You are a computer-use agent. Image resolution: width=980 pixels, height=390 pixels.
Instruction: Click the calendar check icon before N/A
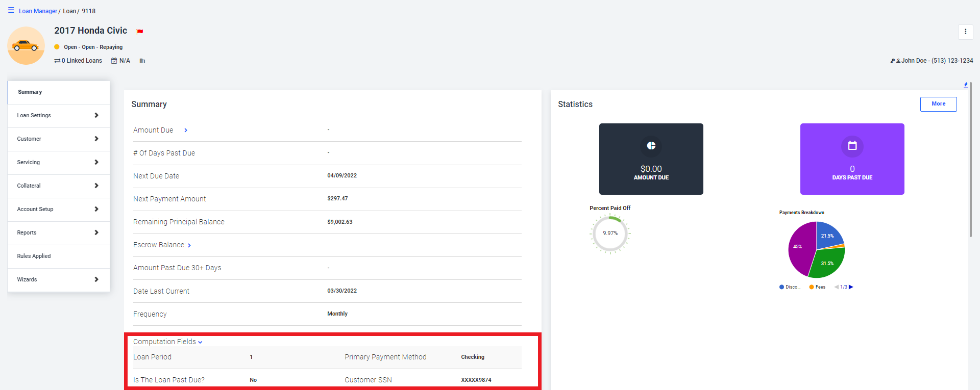pyautogui.click(x=114, y=61)
